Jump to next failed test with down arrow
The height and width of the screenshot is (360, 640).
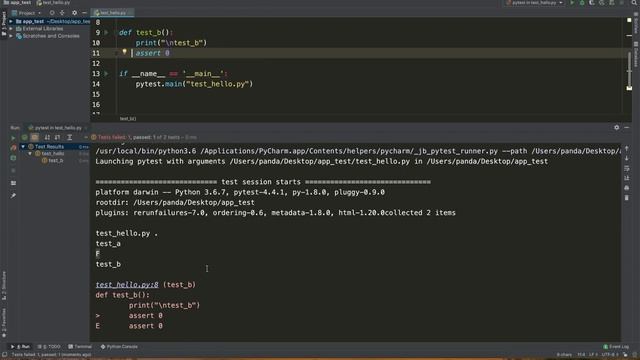627,158
